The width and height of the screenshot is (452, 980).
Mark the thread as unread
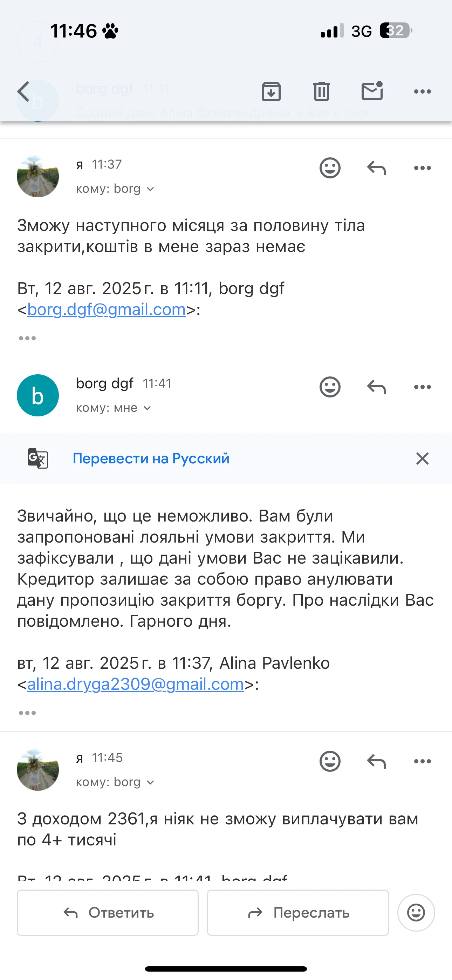[x=372, y=91]
